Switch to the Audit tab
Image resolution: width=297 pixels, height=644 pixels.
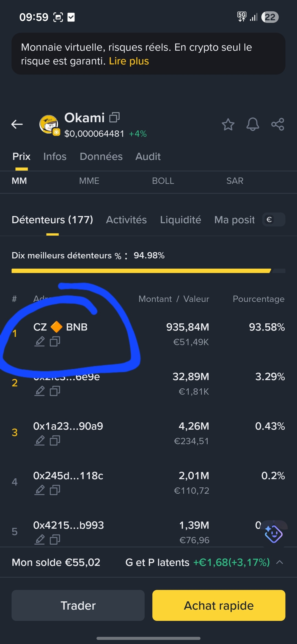click(x=148, y=157)
